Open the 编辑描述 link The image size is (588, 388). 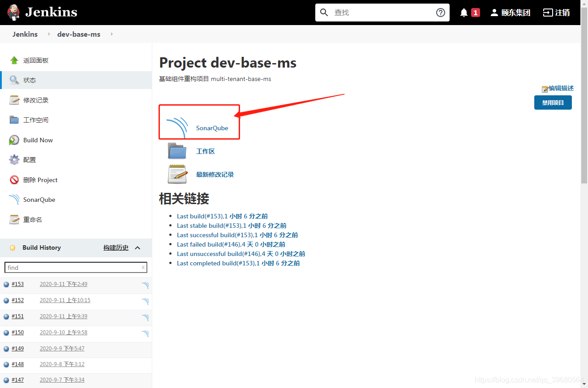coord(561,89)
